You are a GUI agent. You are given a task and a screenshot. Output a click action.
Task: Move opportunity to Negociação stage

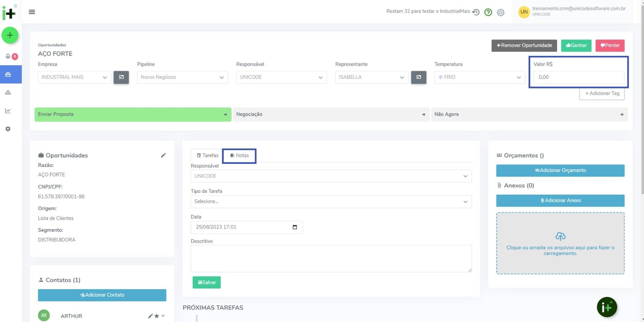(x=331, y=114)
